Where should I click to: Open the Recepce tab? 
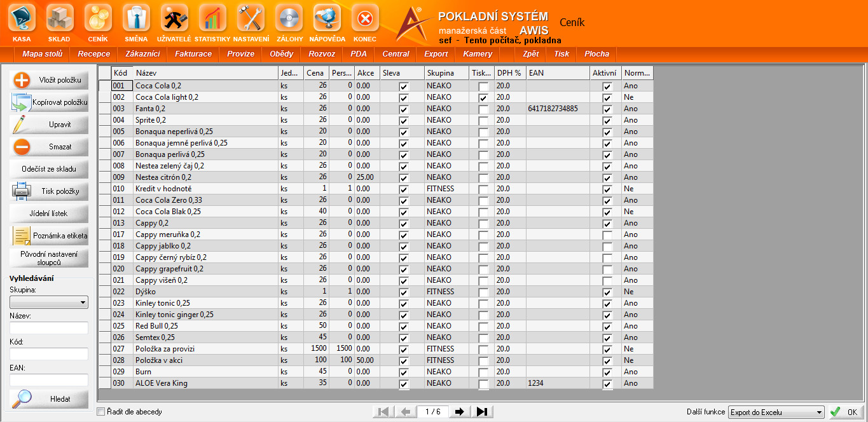click(94, 54)
